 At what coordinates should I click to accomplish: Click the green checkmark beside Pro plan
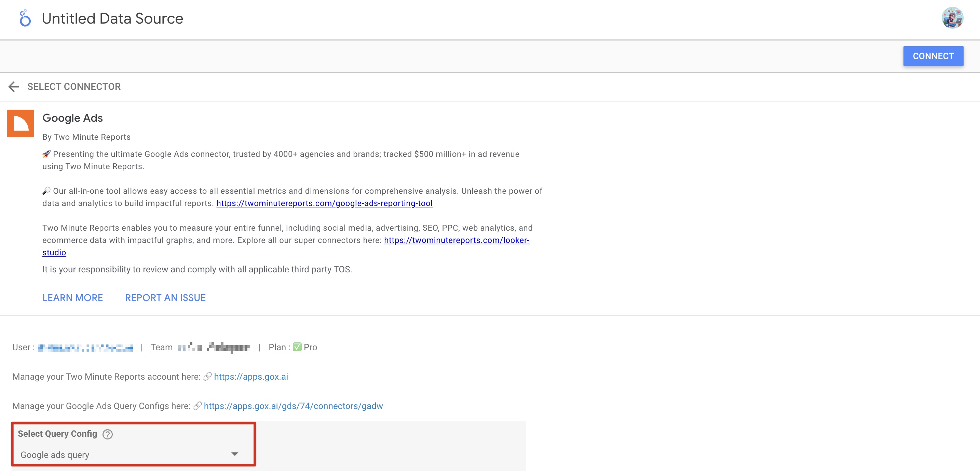(x=297, y=347)
